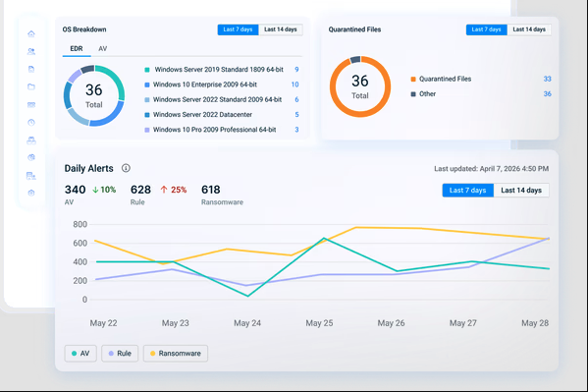Click the count 9 for Windows Server 2019
The height and width of the screenshot is (392, 588).
(296, 70)
